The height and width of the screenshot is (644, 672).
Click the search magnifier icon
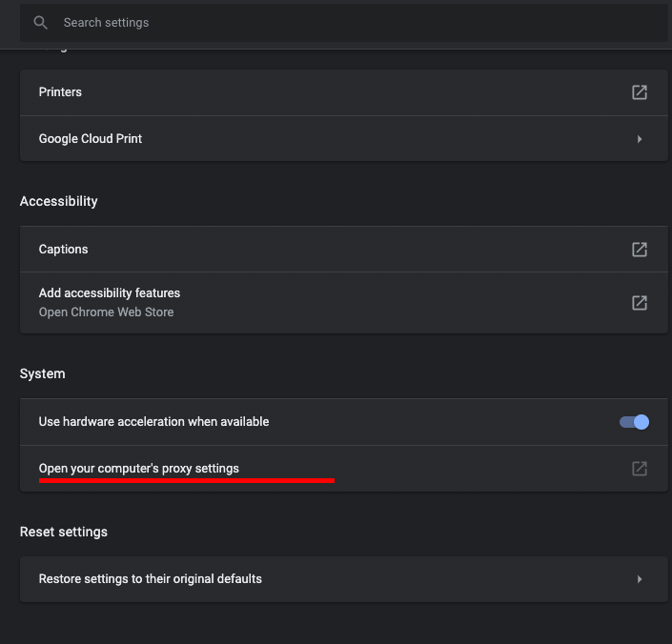[x=40, y=23]
